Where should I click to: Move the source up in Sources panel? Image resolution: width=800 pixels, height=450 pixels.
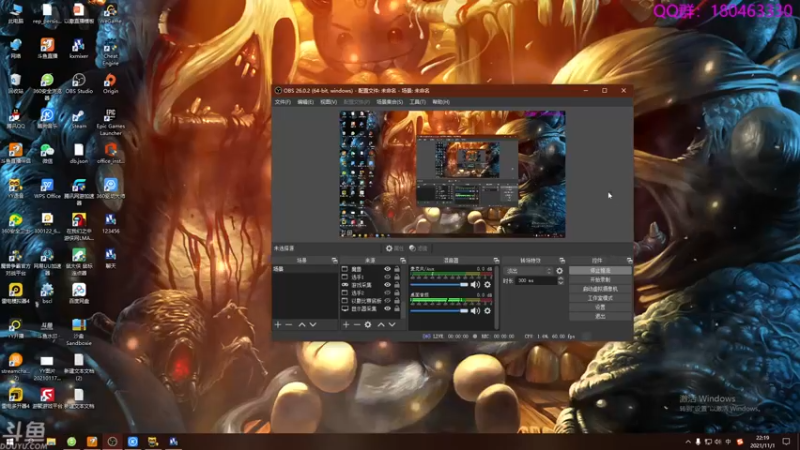point(381,324)
